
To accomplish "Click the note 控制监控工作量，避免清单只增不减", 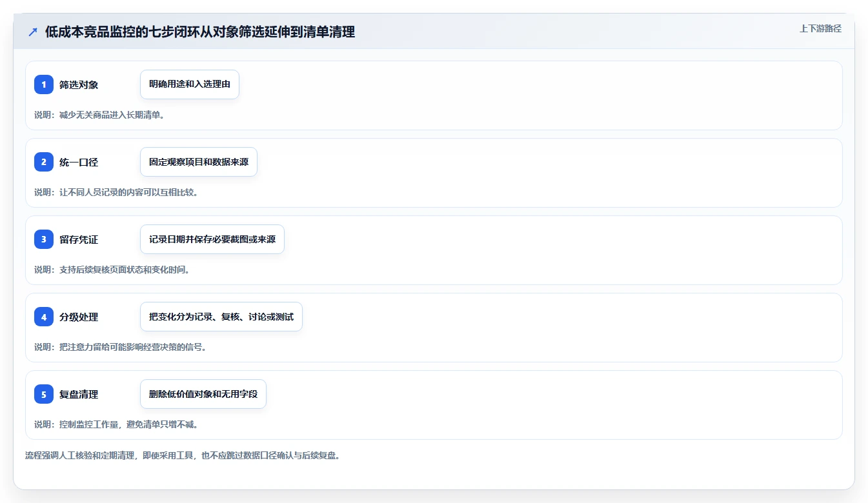I will 116,424.
